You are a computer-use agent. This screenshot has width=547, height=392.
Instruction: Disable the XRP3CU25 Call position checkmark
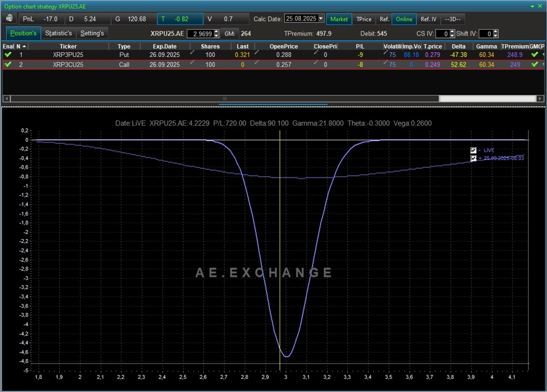pos(8,64)
